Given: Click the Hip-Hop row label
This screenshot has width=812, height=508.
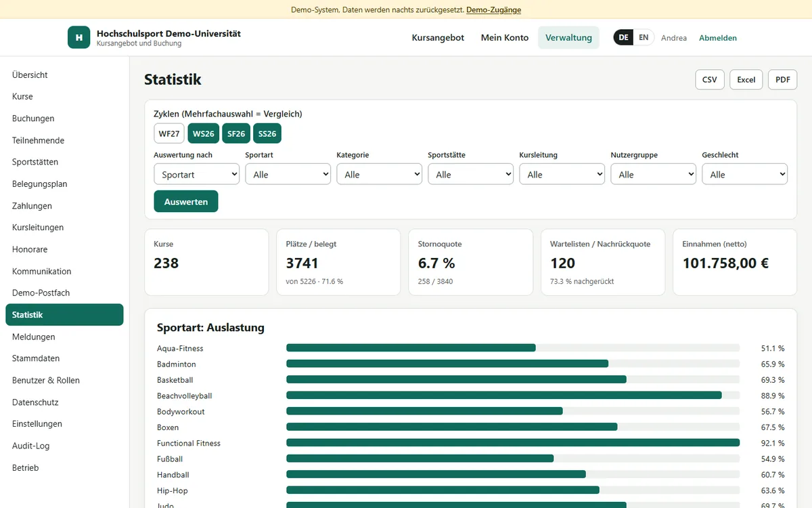Looking at the screenshot, I should pos(173,490).
